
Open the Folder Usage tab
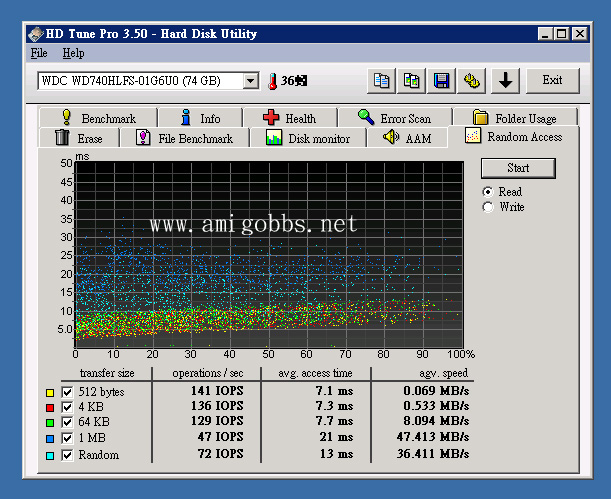(x=513, y=118)
